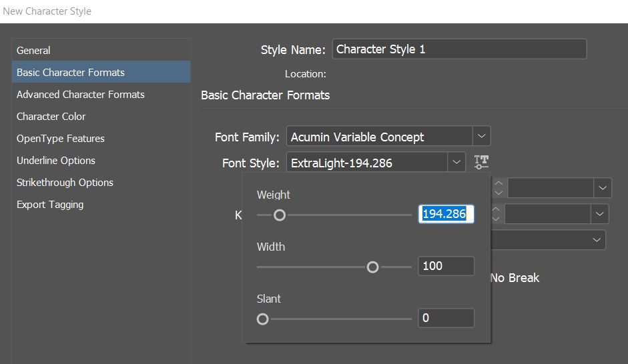The height and width of the screenshot is (364, 628).
Task: Click the Slant value field showing 0
Action: [x=446, y=318]
